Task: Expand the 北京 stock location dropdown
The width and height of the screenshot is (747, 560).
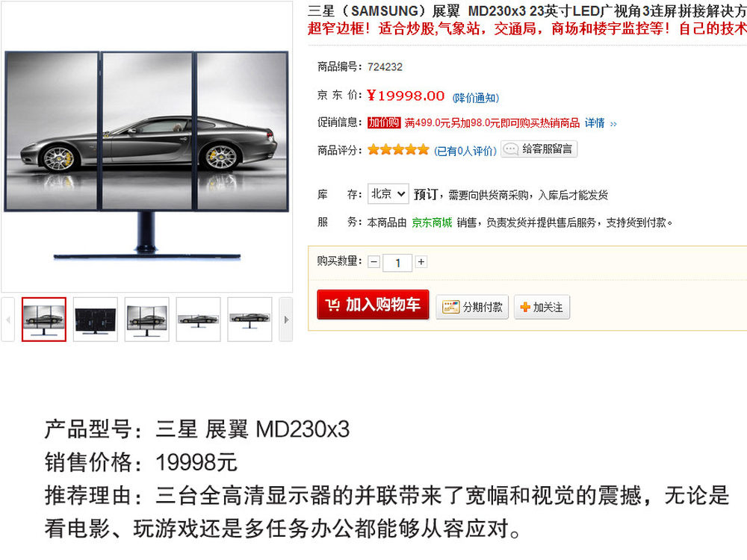Action: pos(388,194)
